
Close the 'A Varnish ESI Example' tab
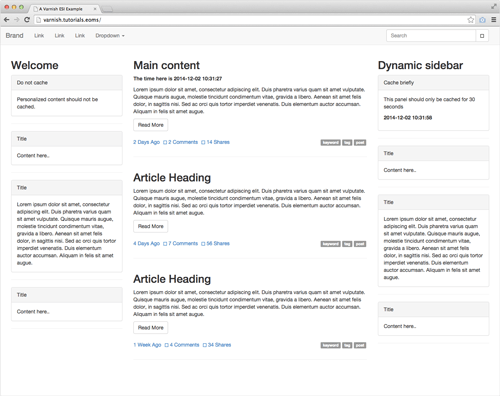point(95,9)
